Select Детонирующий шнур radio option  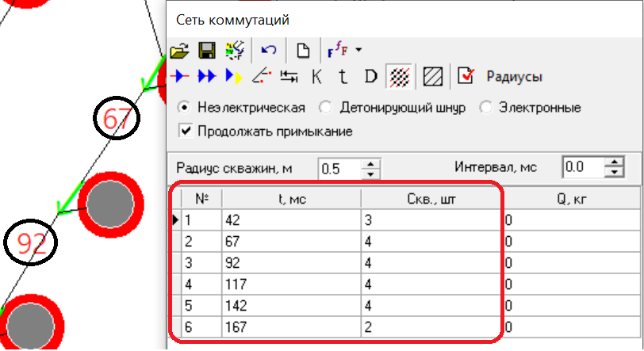[325, 108]
